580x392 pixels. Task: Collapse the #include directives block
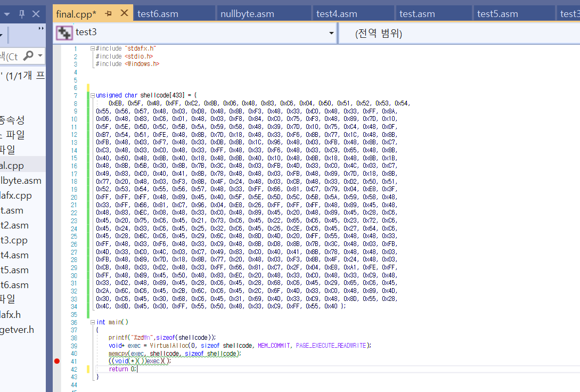coord(93,48)
